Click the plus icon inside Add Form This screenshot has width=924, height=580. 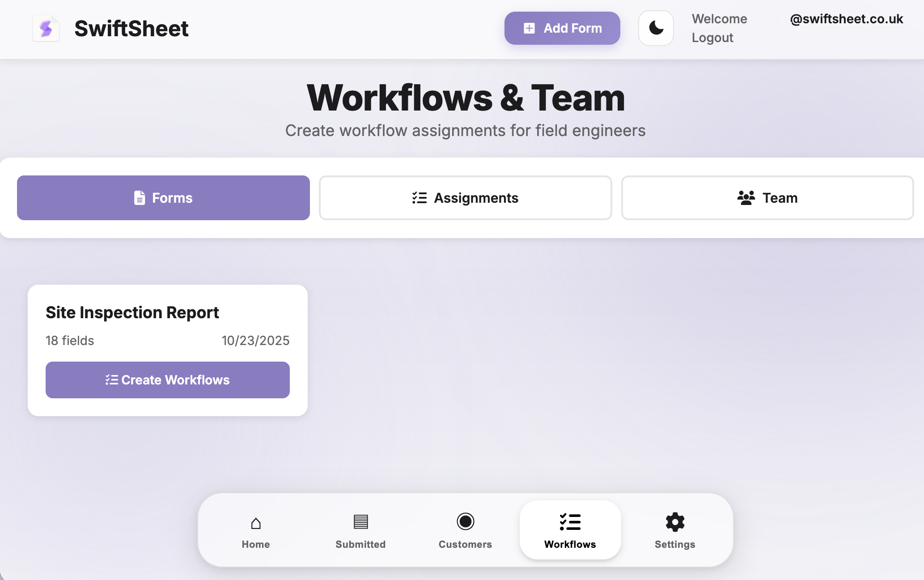pyautogui.click(x=530, y=28)
